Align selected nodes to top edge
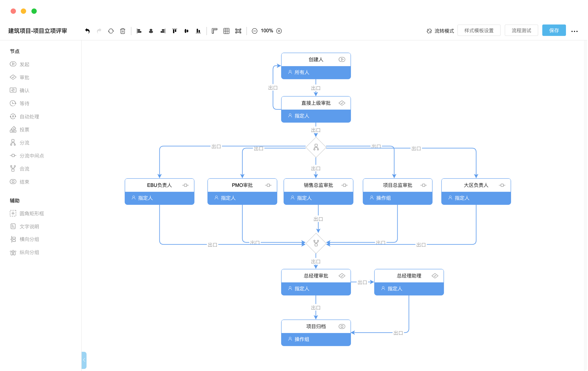 point(174,31)
